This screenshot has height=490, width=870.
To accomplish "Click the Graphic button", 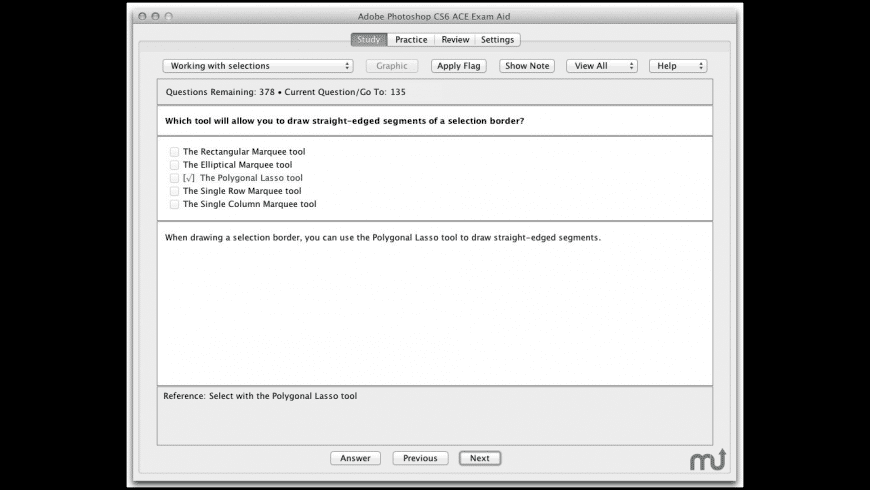I will pyautogui.click(x=392, y=65).
